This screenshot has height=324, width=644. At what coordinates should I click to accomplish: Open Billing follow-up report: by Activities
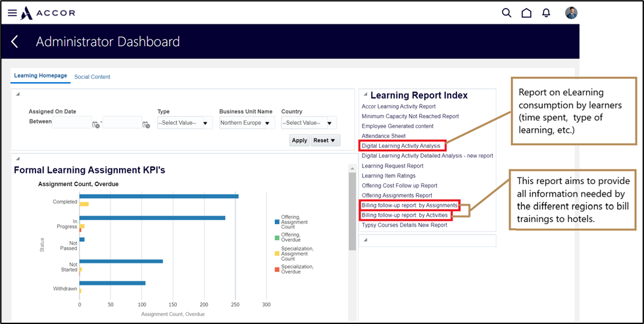405,215
